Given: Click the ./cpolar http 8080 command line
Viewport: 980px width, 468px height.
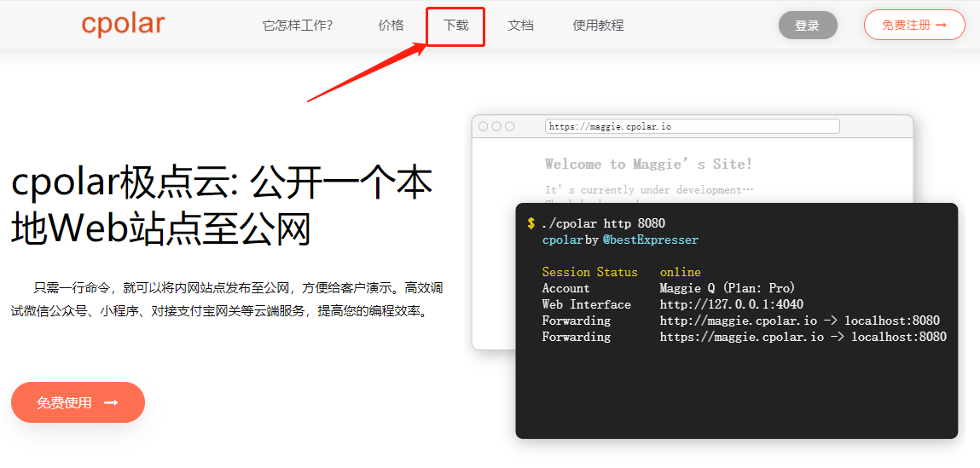Looking at the screenshot, I should coord(604,223).
